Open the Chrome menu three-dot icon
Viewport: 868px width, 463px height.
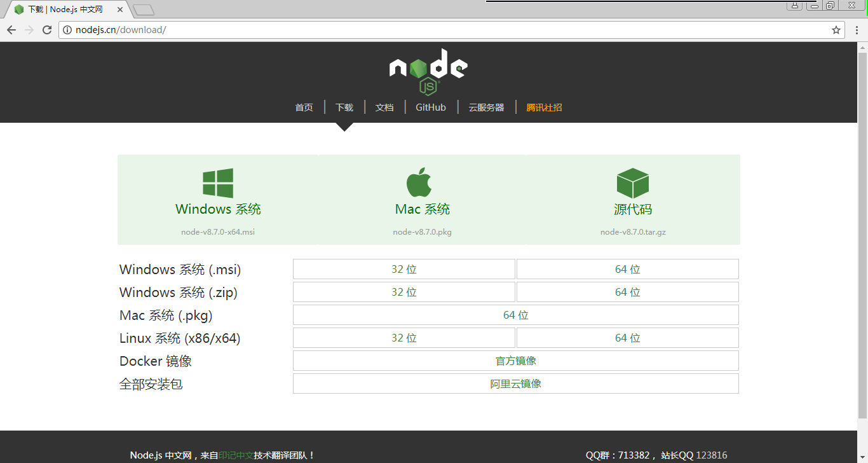point(857,30)
